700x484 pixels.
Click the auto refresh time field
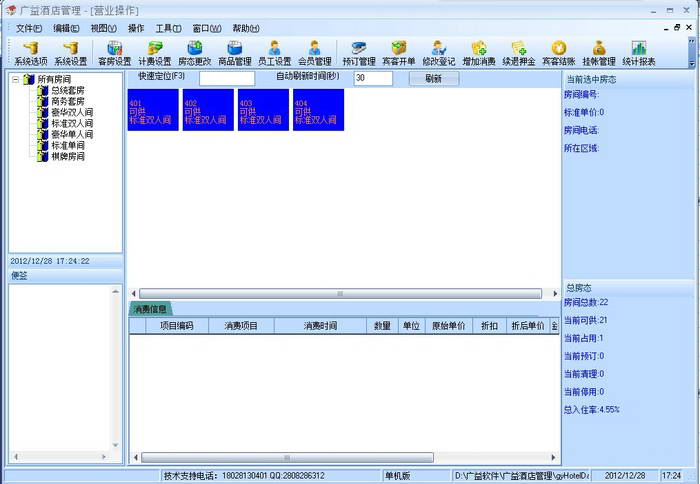coord(373,79)
